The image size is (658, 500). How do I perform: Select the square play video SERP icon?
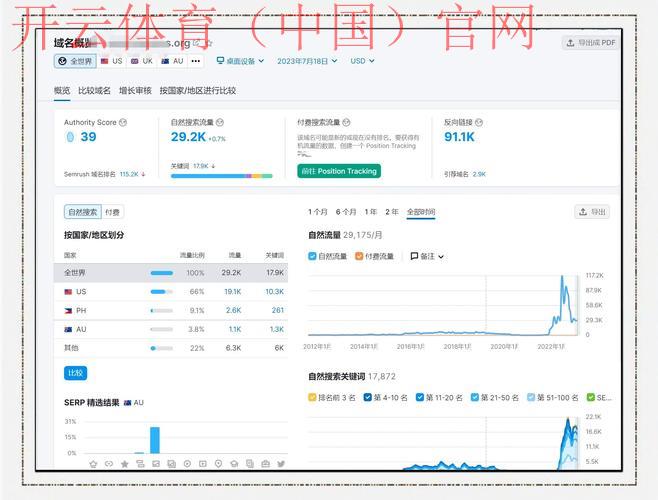[x=203, y=464]
